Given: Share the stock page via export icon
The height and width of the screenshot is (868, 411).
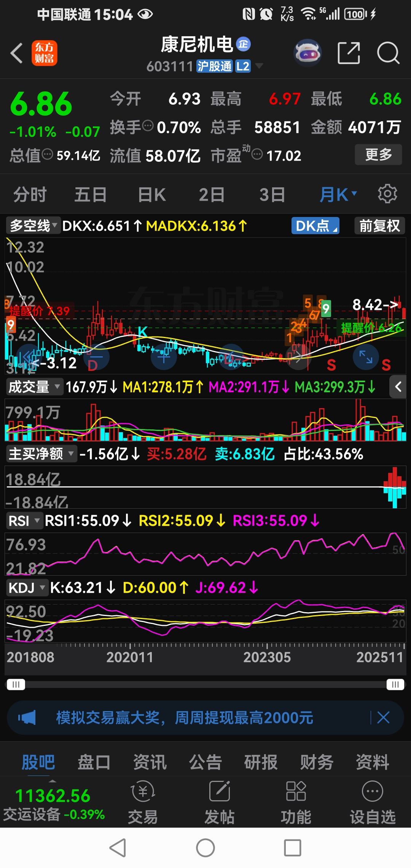Looking at the screenshot, I should pos(349,53).
